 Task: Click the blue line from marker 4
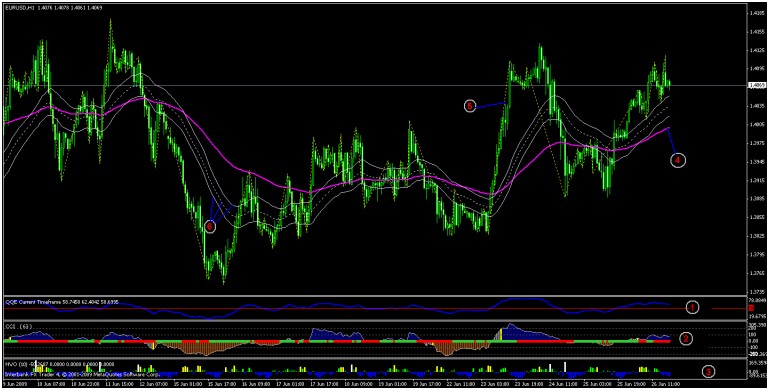673,141
